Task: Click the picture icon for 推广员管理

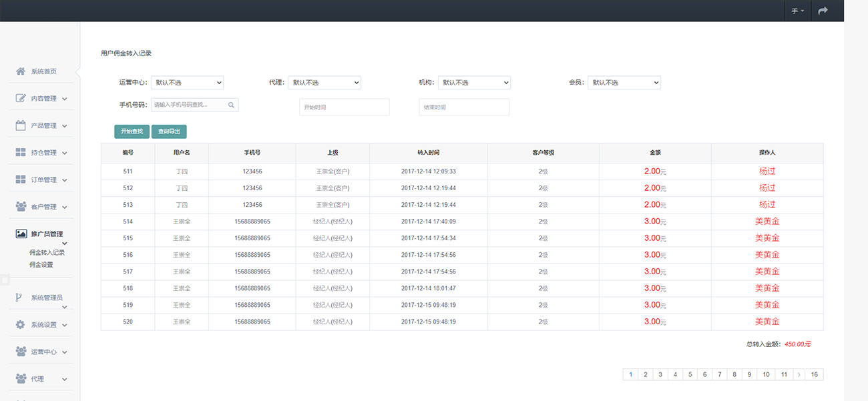Action: coord(21,234)
